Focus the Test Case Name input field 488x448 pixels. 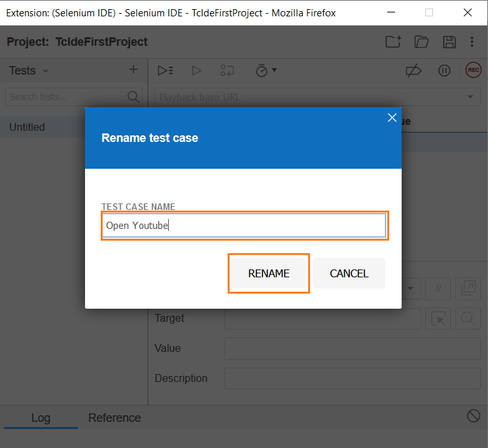pos(244,225)
